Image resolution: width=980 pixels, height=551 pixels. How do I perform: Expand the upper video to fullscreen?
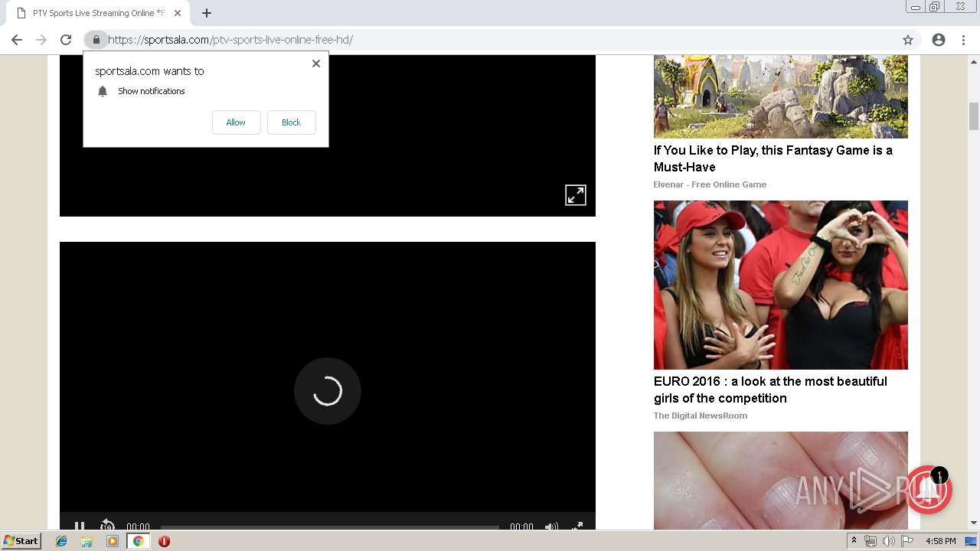click(x=576, y=195)
